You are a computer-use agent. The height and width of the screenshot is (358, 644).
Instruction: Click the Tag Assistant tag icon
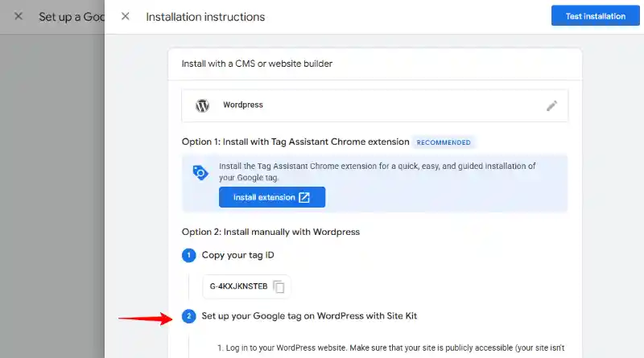[200, 172]
